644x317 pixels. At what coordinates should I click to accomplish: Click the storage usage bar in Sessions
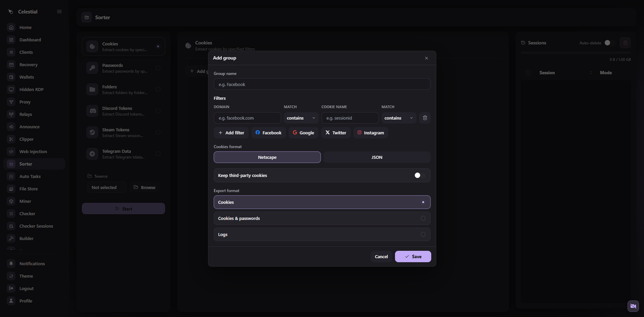[x=576, y=52]
